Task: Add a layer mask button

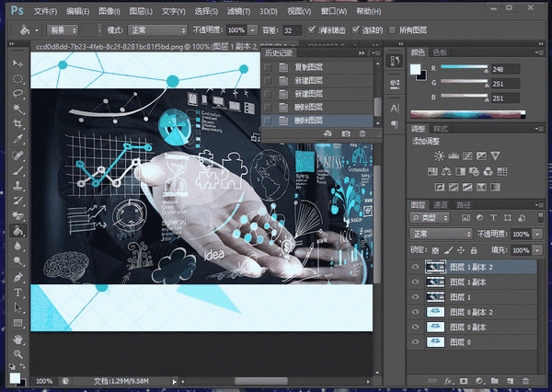Action: [x=464, y=381]
